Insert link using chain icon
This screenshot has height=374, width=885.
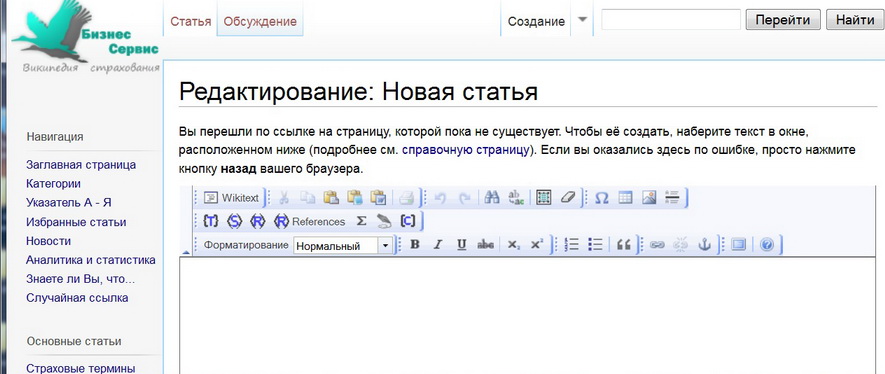[656, 245]
